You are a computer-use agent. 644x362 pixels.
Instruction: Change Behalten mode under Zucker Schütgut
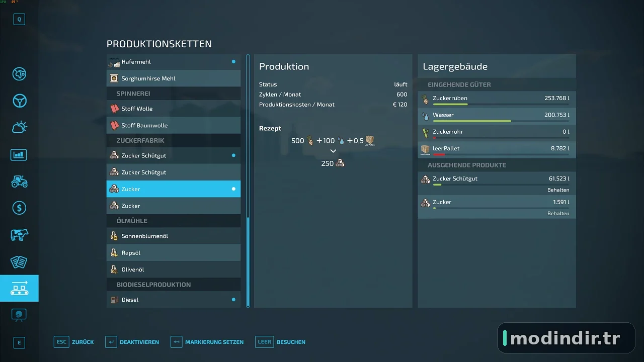coord(558,190)
